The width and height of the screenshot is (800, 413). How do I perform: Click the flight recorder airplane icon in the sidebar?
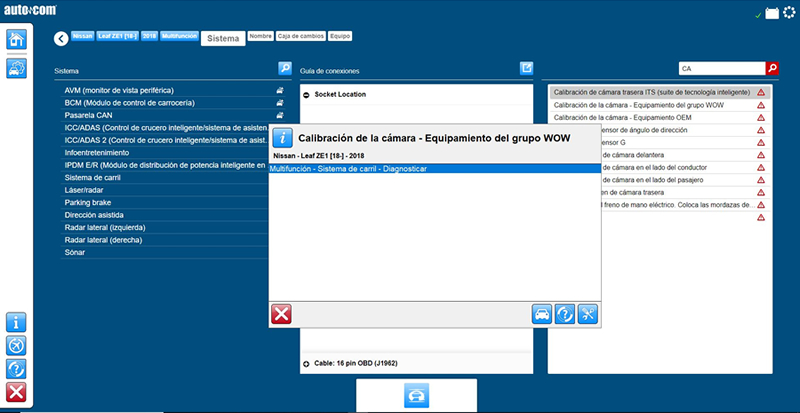click(16, 346)
